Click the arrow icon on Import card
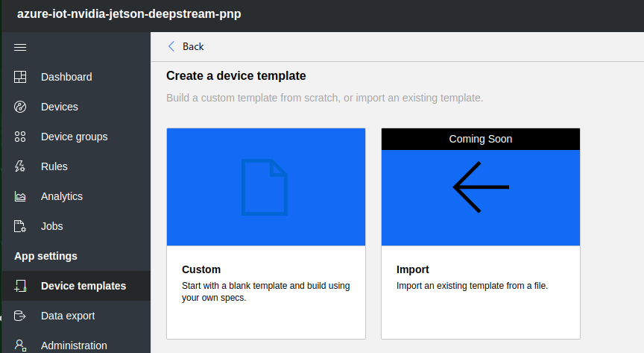The image size is (644, 353). click(x=481, y=187)
